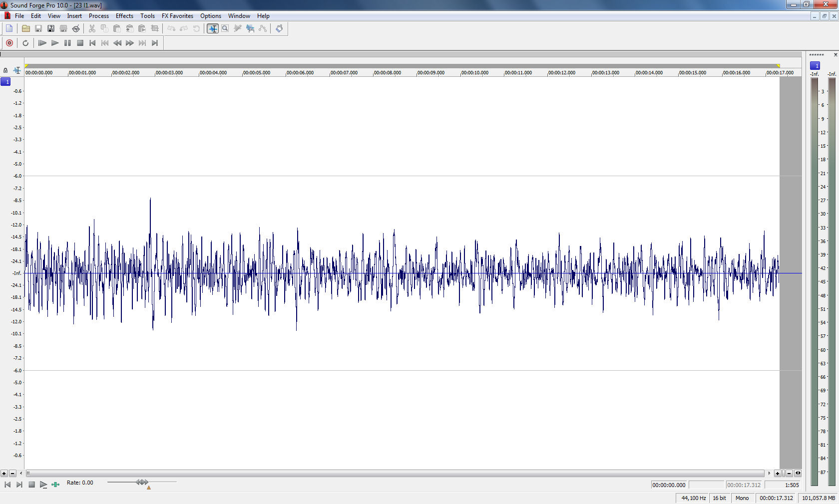
Task: Click the Record button in transport toolbar
Action: 9,43
